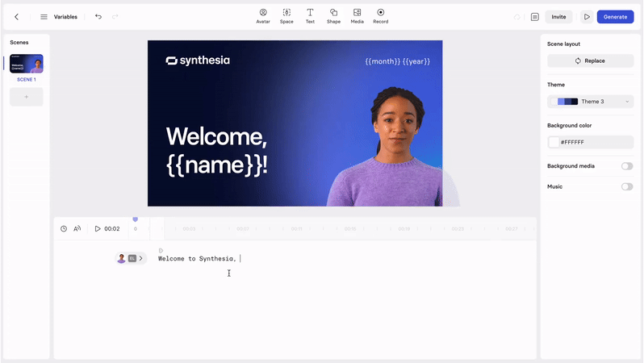Screen dimensions: 644x363
Task: Click the Replace scene layout button
Action: [590, 60]
